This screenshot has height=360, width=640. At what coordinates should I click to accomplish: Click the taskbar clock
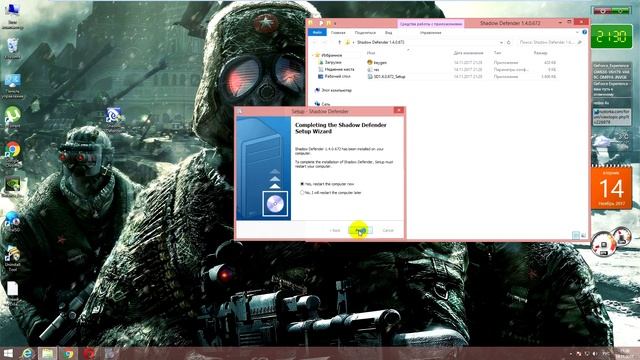click(624, 353)
